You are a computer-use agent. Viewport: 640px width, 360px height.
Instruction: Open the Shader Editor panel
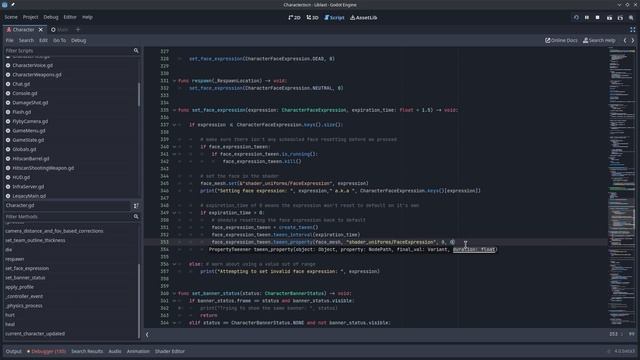pos(170,351)
